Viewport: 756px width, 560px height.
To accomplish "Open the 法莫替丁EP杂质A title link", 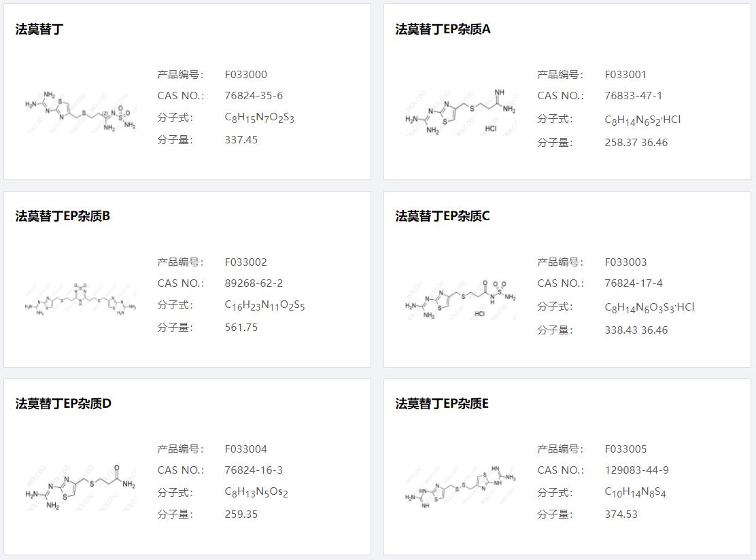I will click(x=443, y=29).
